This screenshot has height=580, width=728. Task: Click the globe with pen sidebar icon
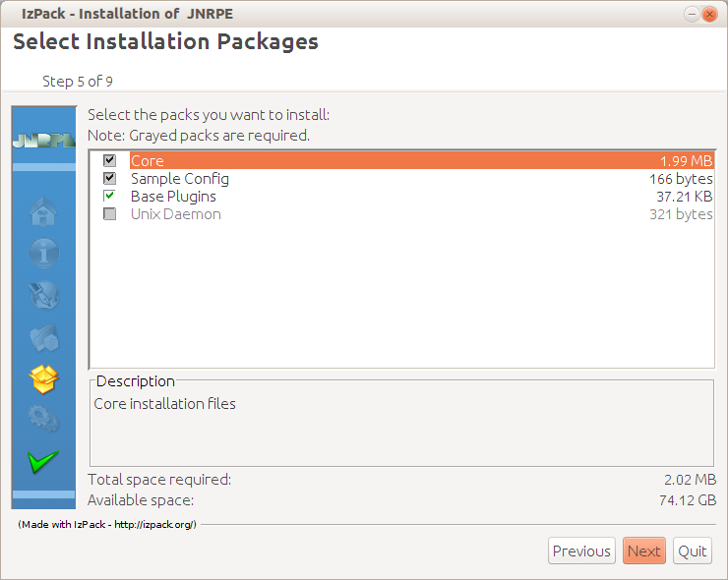click(43, 295)
